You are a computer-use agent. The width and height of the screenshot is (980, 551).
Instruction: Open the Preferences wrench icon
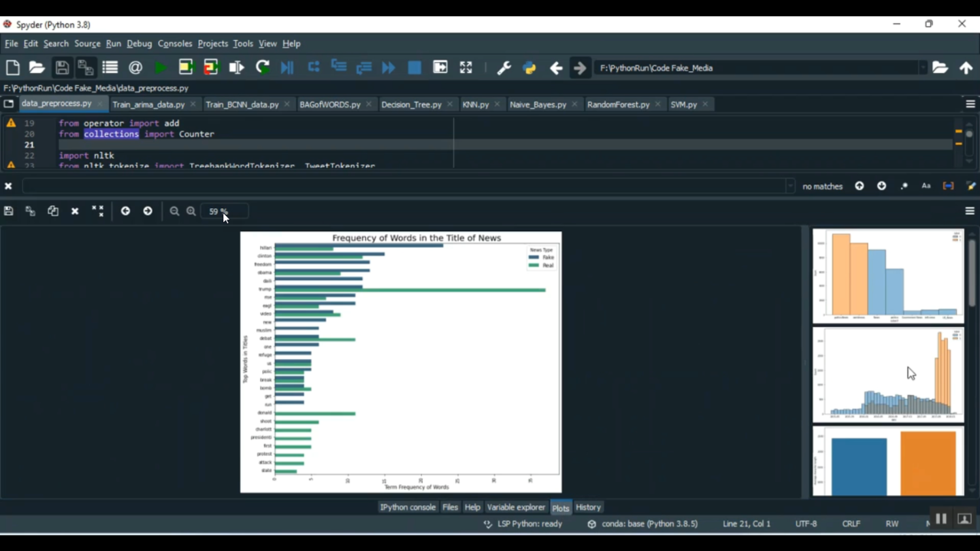coord(504,68)
